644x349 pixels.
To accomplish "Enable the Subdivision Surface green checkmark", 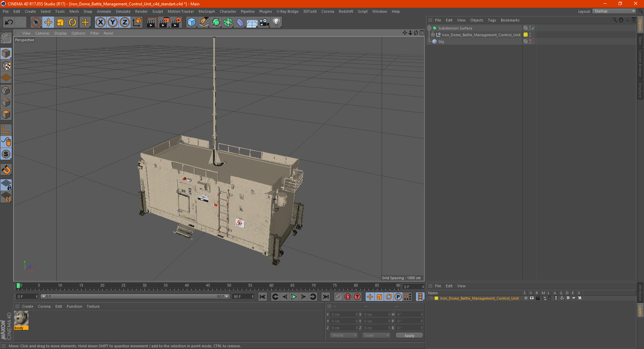I will tap(533, 28).
